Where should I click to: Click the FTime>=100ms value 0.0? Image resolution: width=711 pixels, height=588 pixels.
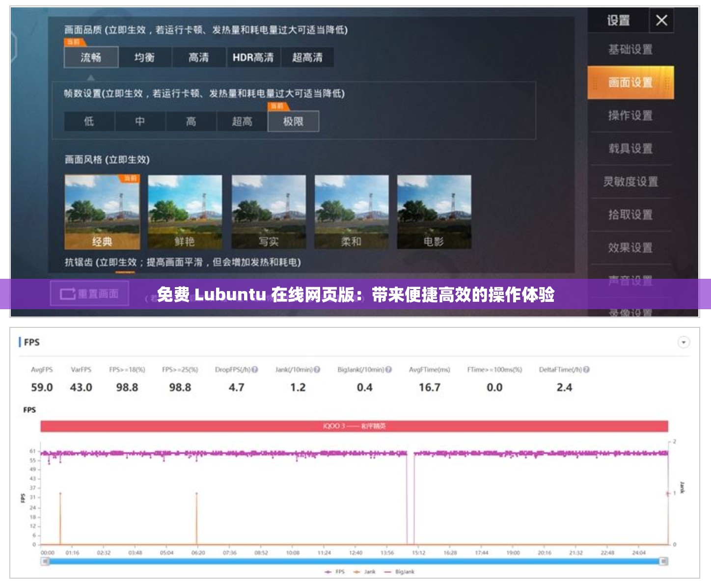(494, 387)
